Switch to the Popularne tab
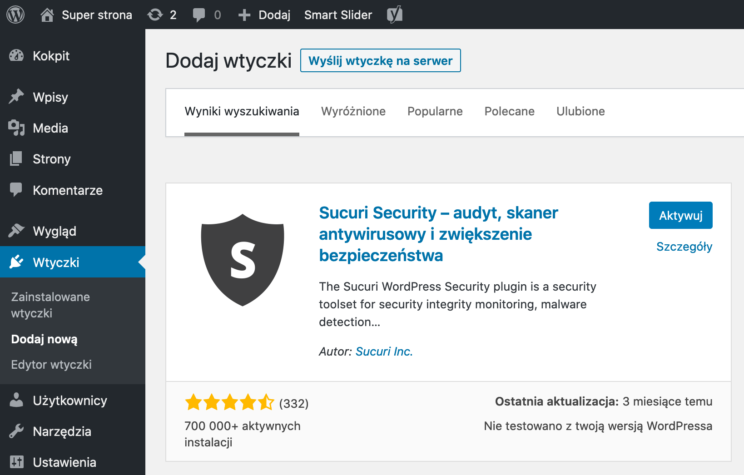The image size is (744, 475). tap(435, 112)
